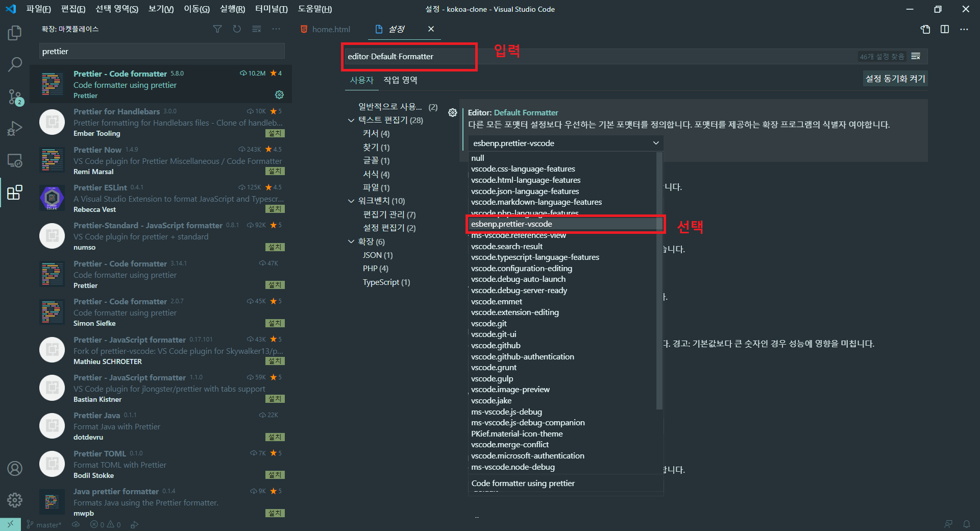The height and width of the screenshot is (531, 980).
Task: Install Prettier Now extension
Action: [x=275, y=171]
